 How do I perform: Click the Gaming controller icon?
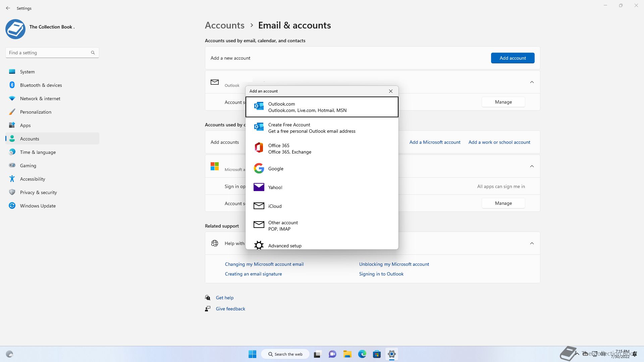(x=12, y=165)
